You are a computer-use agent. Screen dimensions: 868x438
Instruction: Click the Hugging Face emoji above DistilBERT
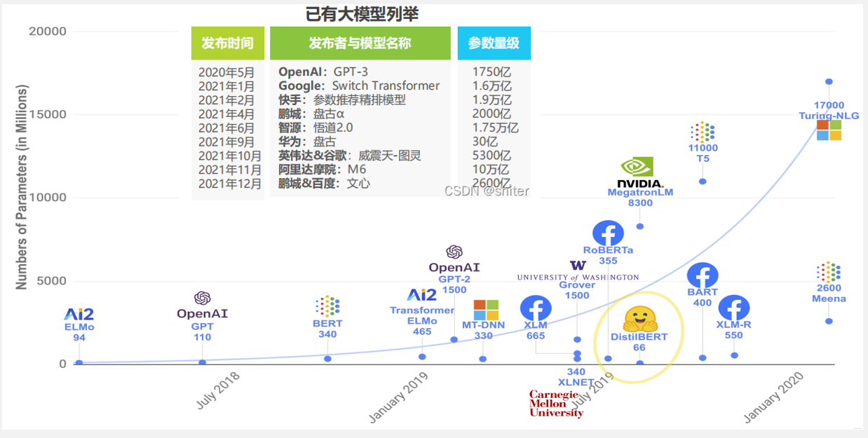click(x=639, y=319)
